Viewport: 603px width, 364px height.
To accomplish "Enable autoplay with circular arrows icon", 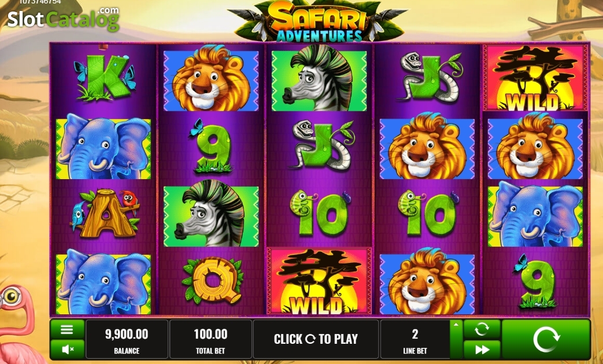I will [x=482, y=329].
